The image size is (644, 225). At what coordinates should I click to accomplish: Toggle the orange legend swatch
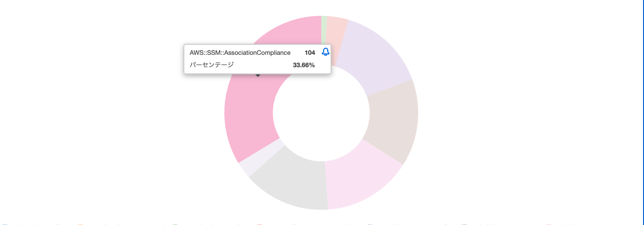[x=80, y=223]
